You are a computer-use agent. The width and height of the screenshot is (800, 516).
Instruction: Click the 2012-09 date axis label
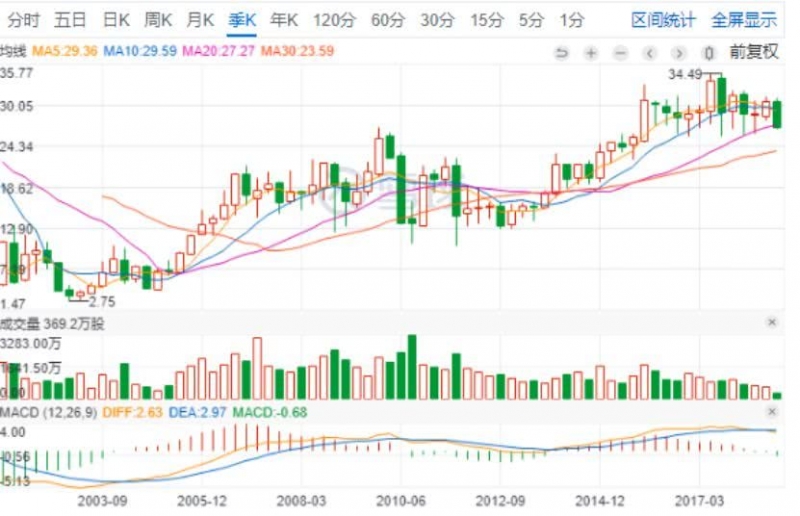pyautogui.click(x=500, y=501)
